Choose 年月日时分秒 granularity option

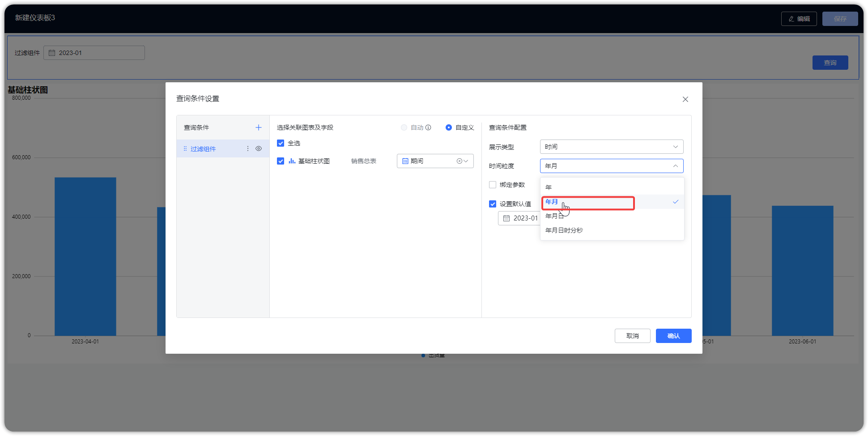click(612, 230)
